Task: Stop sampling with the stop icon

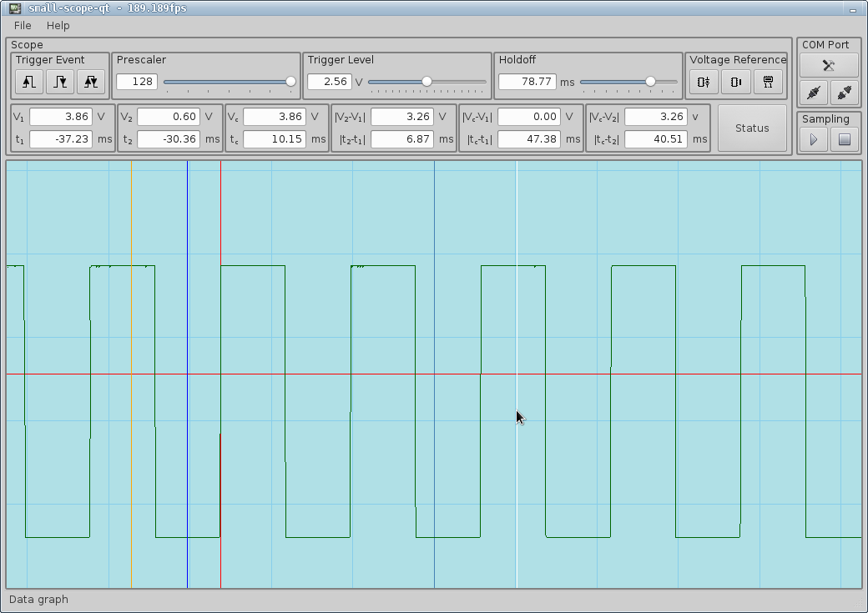Action: click(x=844, y=138)
